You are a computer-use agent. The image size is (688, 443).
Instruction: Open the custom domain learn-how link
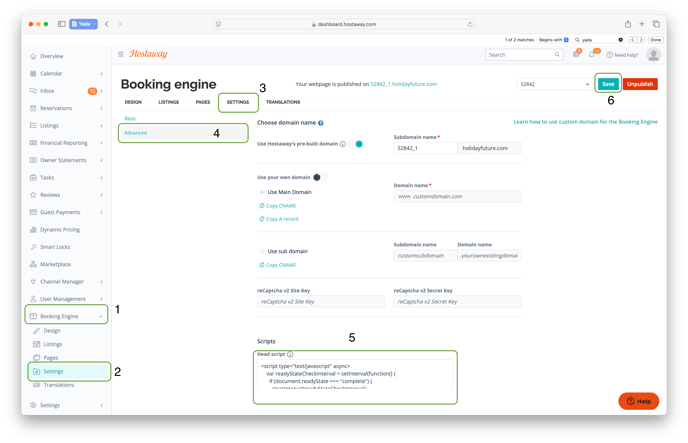[585, 121]
